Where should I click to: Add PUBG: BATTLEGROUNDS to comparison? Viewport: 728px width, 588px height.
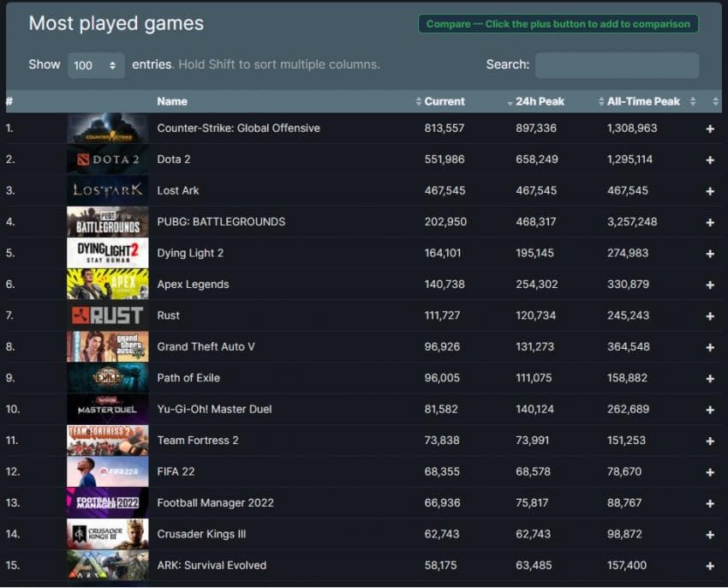(710, 223)
